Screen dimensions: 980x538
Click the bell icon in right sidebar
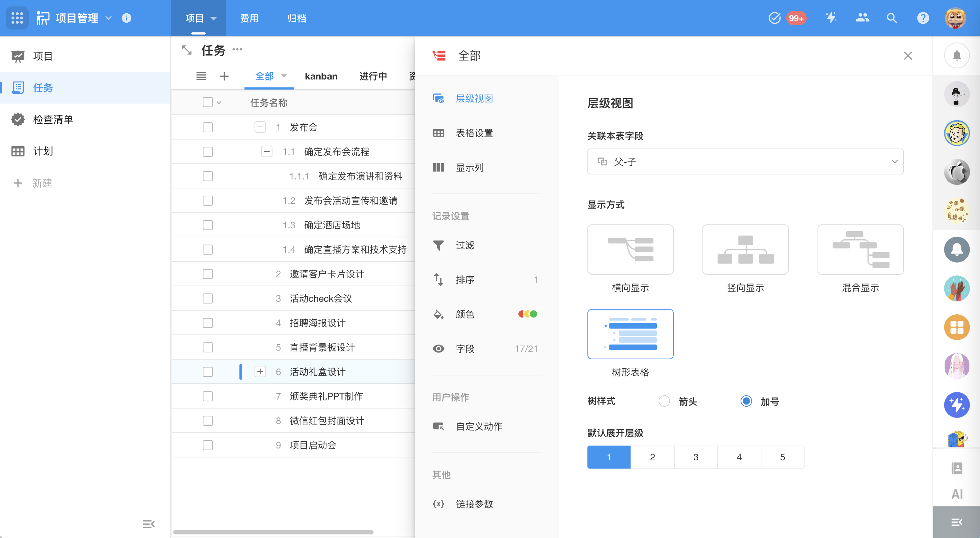click(x=956, y=55)
